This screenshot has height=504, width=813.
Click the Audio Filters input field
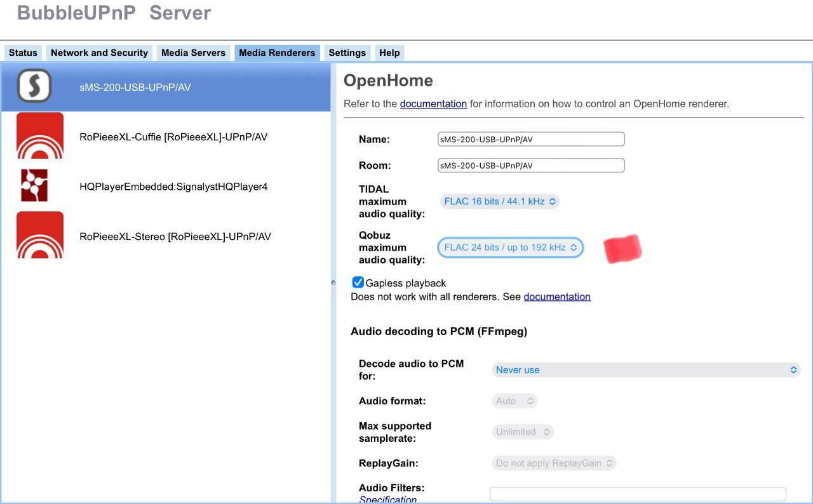(638, 494)
